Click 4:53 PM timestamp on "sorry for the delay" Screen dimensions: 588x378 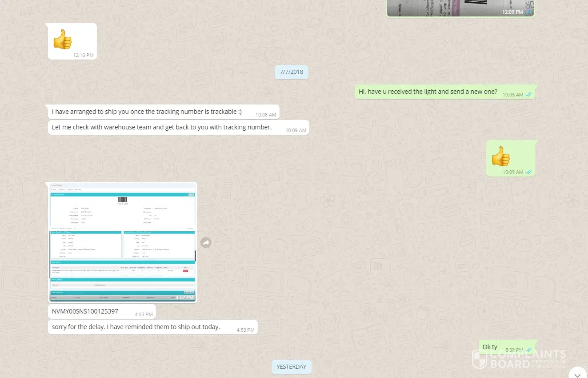click(245, 330)
